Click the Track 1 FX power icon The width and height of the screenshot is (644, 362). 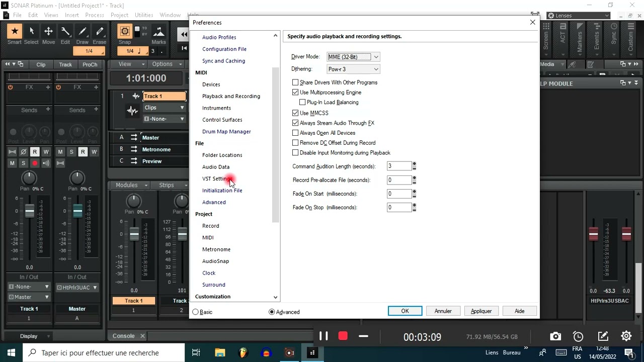click(10, 87)
